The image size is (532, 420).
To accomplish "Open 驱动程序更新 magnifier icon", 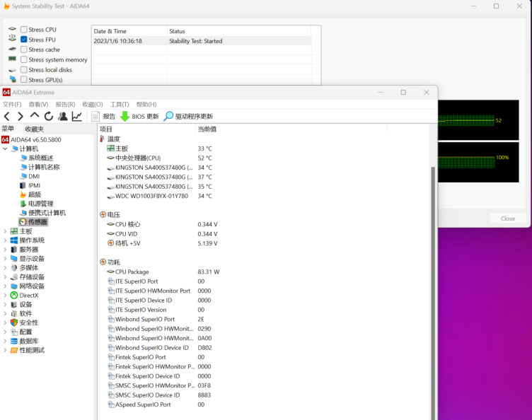I will 168,117.
